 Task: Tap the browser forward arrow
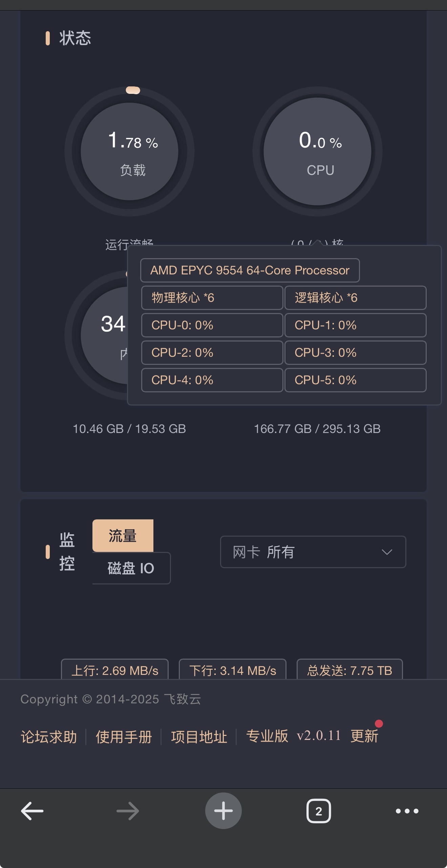point(128,811)
